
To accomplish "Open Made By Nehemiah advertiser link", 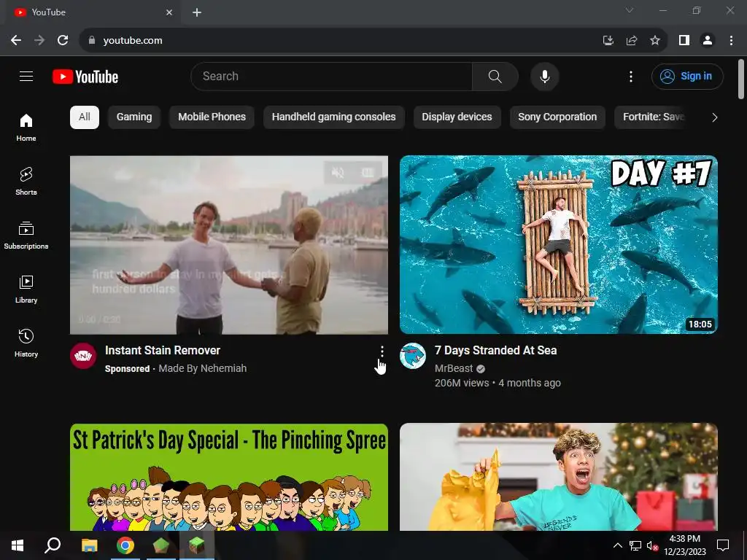I will [x=203, y=368].
